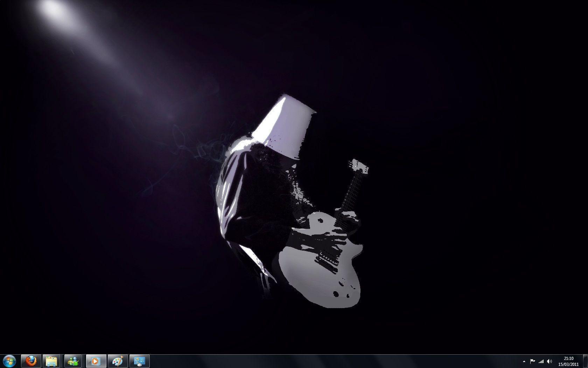Launch Firefox from the taskbar
Screen dimensions: 588x368
pyautogui.click(x=31, y=361)
